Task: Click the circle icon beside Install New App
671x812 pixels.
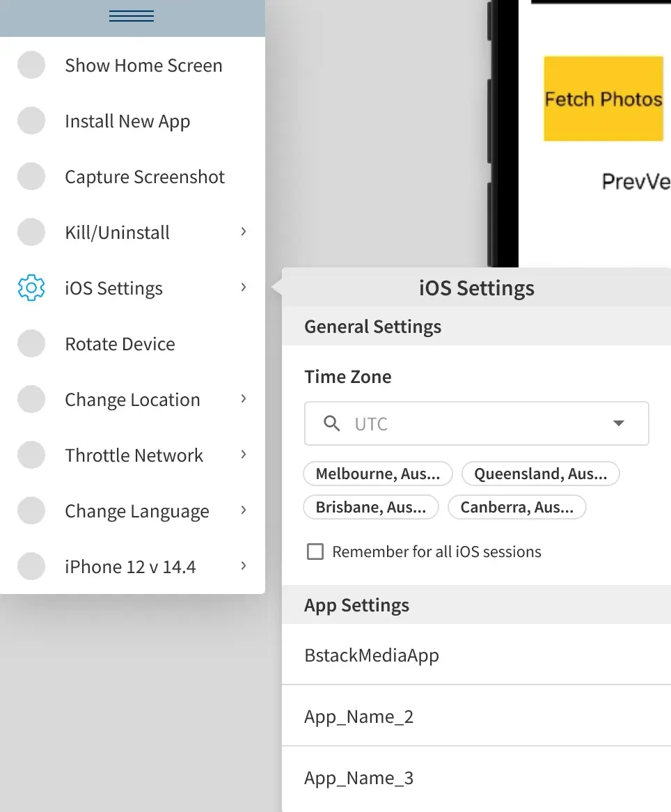Action: 31,121
